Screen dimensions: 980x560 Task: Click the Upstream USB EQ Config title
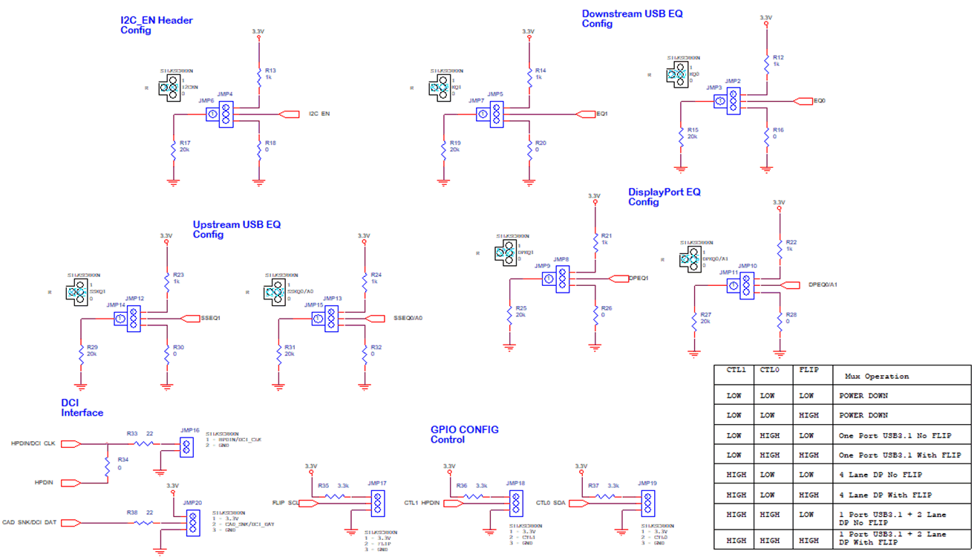(x=237, y=229)
